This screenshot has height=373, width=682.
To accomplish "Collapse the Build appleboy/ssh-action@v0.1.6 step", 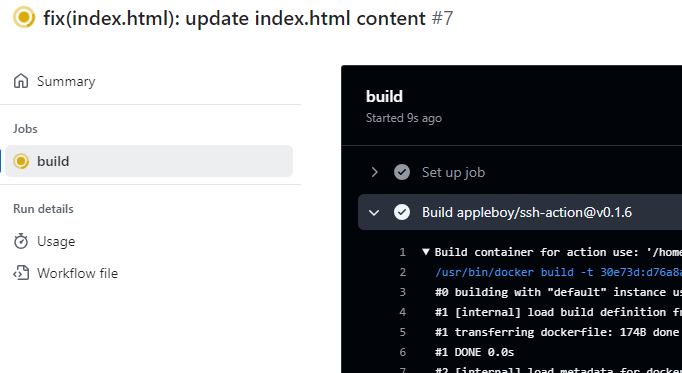I will 374,212.
